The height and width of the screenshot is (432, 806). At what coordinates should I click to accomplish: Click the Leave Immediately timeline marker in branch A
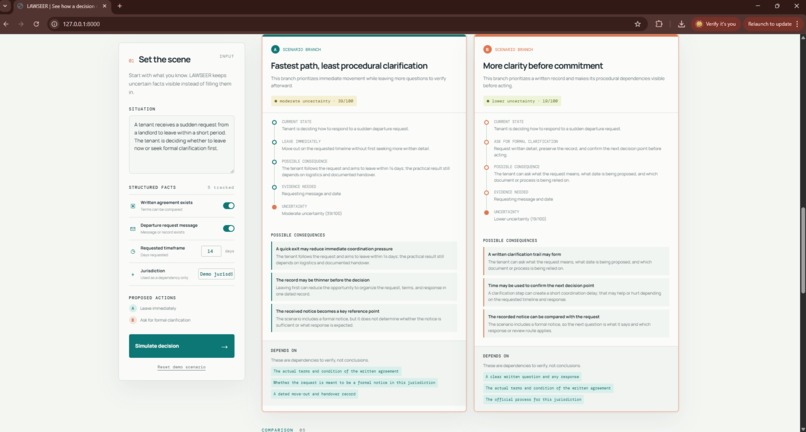click(274, 142)
